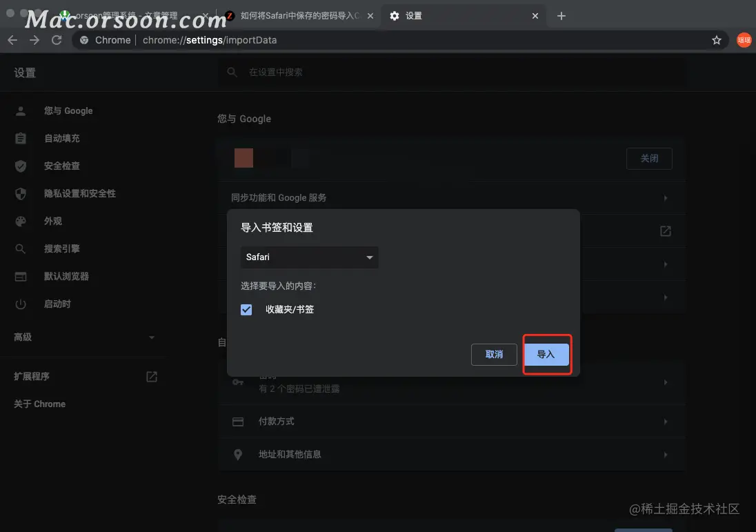
Task: Switch to the orsoon管理系统 tab
Action: point(135,15)
